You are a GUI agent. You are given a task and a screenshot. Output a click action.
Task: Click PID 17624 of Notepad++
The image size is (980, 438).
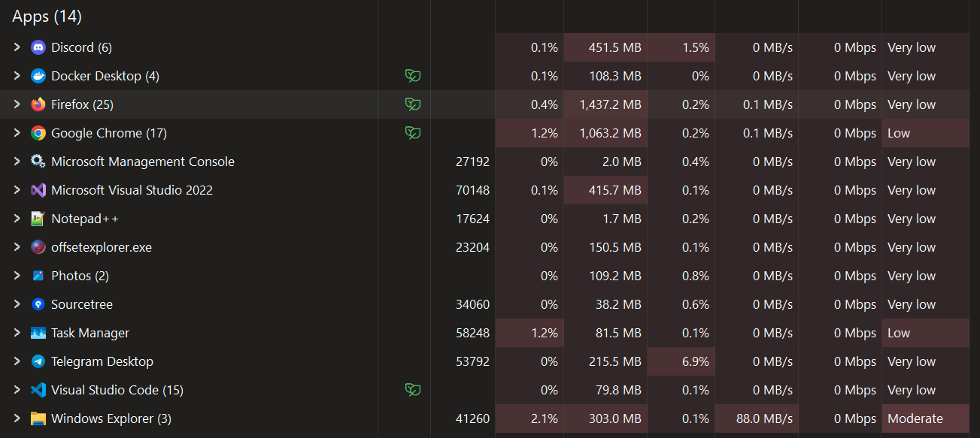472,219
